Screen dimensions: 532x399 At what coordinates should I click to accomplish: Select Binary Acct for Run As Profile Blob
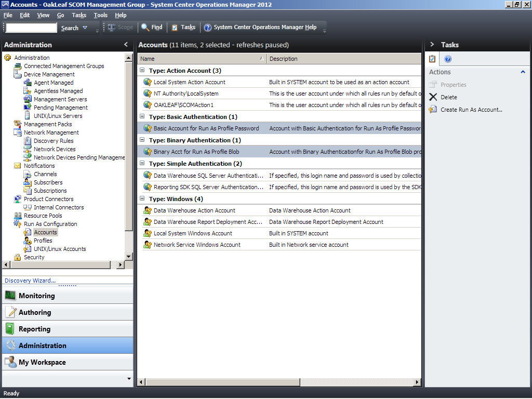[x=280, y=152]
